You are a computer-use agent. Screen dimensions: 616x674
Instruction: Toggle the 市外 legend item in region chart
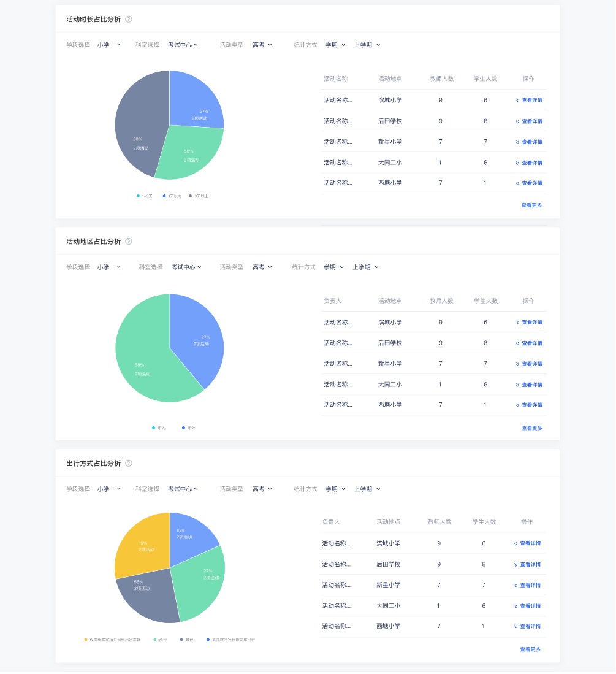188,427
